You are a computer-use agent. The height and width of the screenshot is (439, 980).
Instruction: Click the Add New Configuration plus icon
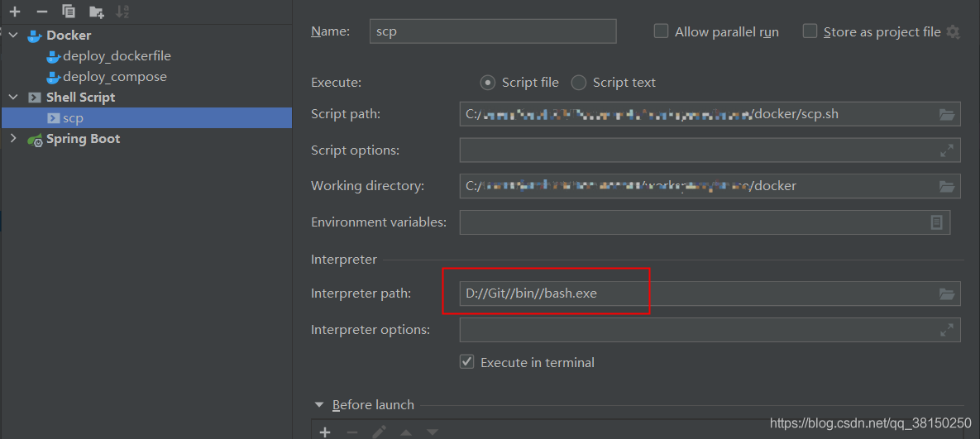point(14,12)
